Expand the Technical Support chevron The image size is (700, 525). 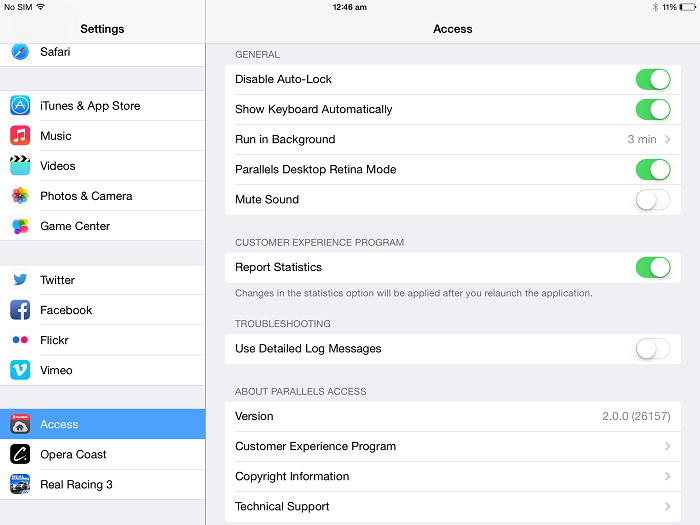tap(667, 506)
